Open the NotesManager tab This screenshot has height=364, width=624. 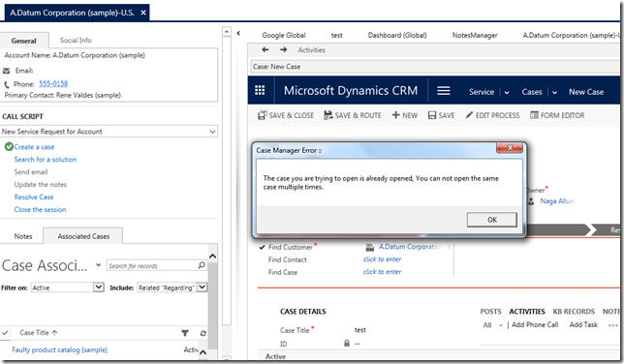[x=475, y=35]
